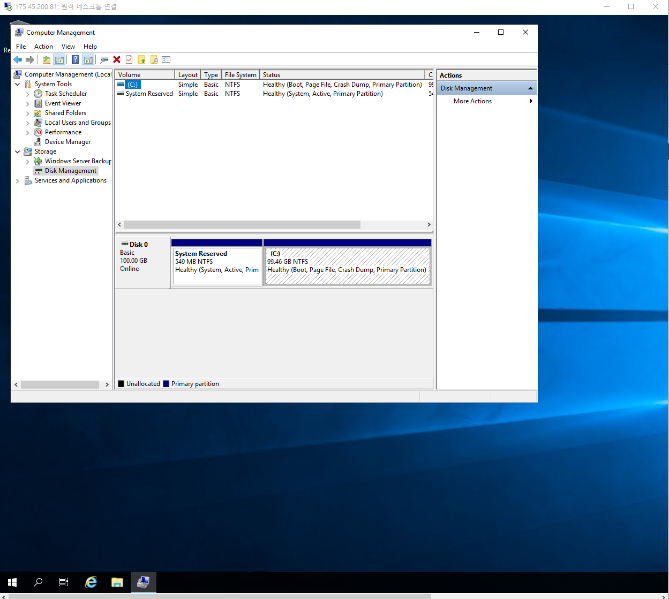Click the list settings view toolbar icon
Image resolution: width=669 pixels, height=599 pixels.
pos(166,60)
